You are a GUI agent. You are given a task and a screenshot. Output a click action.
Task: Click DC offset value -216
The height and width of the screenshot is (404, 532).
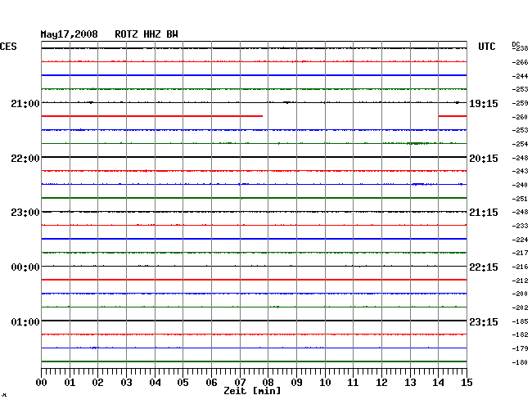tap(520, 267)
